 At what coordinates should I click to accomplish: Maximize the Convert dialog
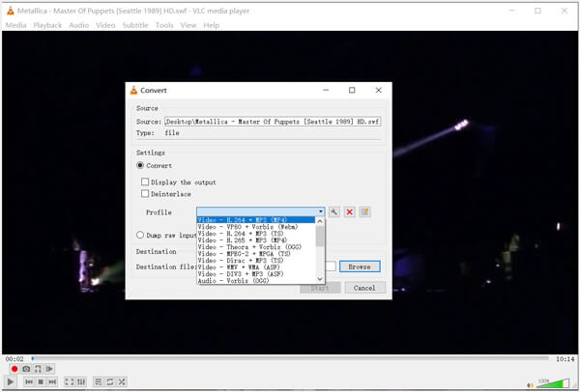click(x=352, y=90)
